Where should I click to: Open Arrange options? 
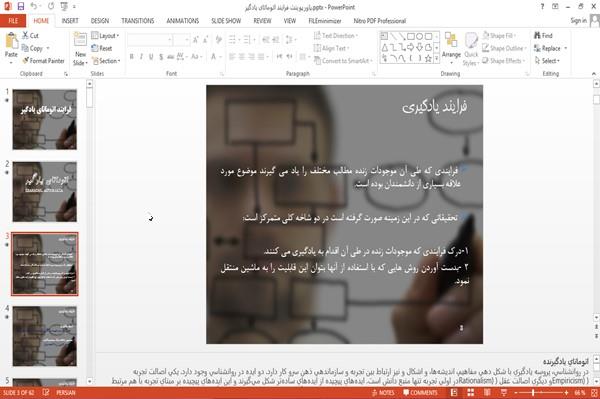point(452,47)
